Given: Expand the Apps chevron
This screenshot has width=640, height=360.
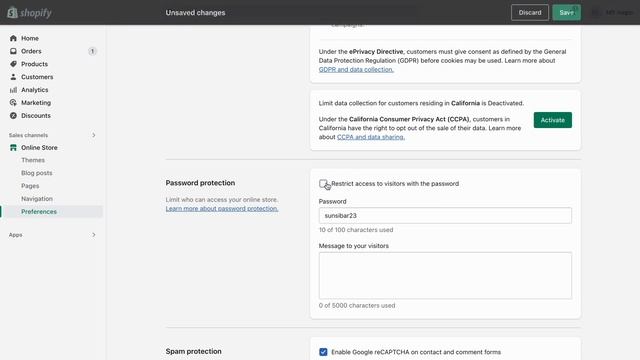Looking at the screenshot, I should click(93, 235).
